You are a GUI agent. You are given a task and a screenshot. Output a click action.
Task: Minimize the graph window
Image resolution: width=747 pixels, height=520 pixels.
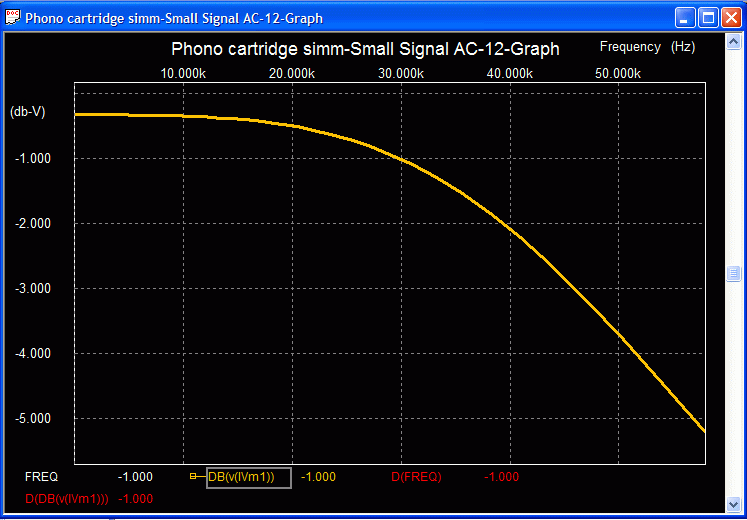pos(686,18)
